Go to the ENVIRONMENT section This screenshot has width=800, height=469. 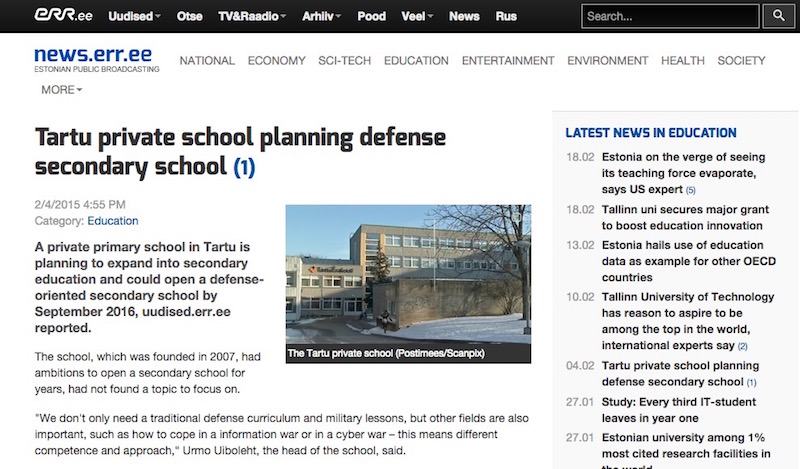608,61
